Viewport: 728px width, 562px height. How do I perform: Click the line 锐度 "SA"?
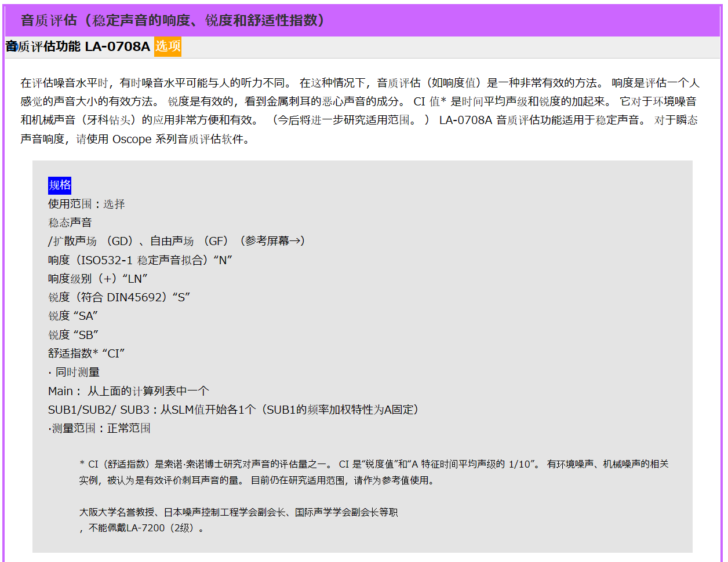pyautogui.click(x=73, y=316)
